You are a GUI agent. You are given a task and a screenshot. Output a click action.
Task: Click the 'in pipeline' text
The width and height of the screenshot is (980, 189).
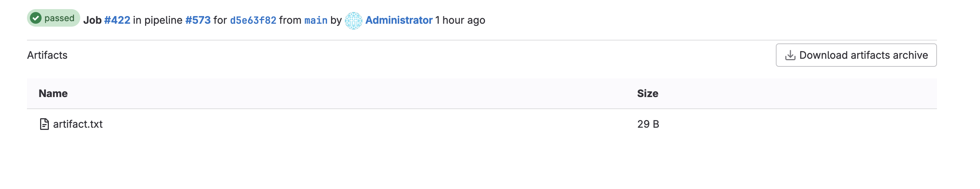click(x=157, y=20)
